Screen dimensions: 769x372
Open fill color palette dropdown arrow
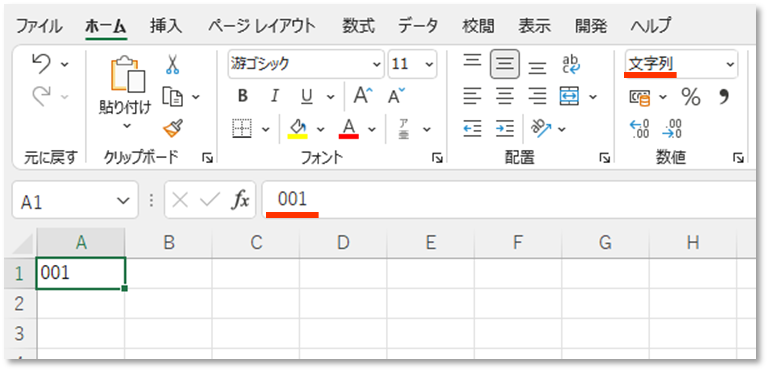pyautogui.click(x=321, y=129)
